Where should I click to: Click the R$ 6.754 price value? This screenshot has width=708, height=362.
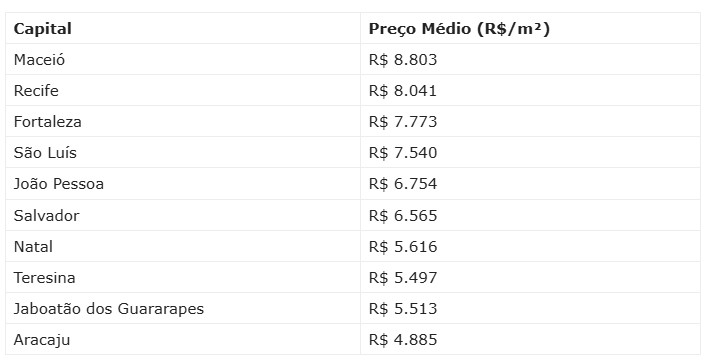coord(403,184)
